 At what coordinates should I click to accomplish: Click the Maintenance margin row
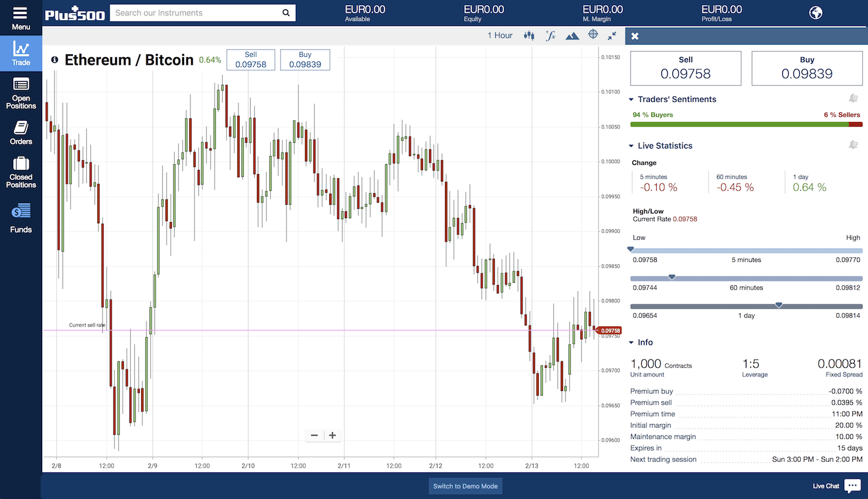click(x=746, y=437)
